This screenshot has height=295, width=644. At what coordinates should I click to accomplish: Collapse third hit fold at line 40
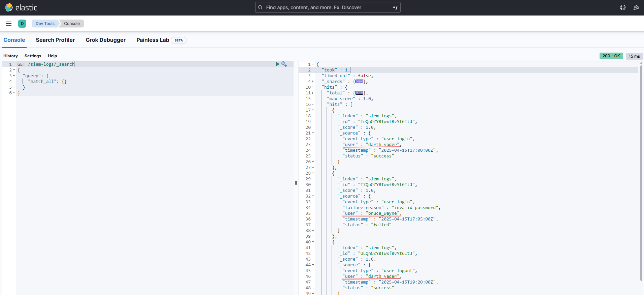pyautogui.click(x=313, y=242)
